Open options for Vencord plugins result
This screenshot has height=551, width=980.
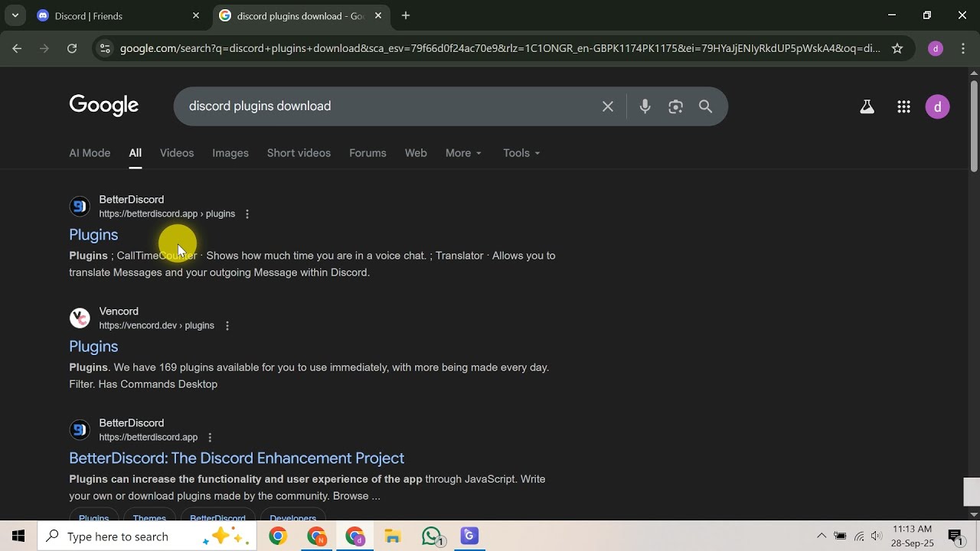pos(227,326)
